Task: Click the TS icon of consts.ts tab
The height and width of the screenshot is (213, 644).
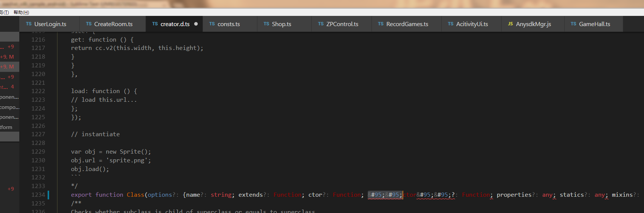Action: (x=212, y=24)
